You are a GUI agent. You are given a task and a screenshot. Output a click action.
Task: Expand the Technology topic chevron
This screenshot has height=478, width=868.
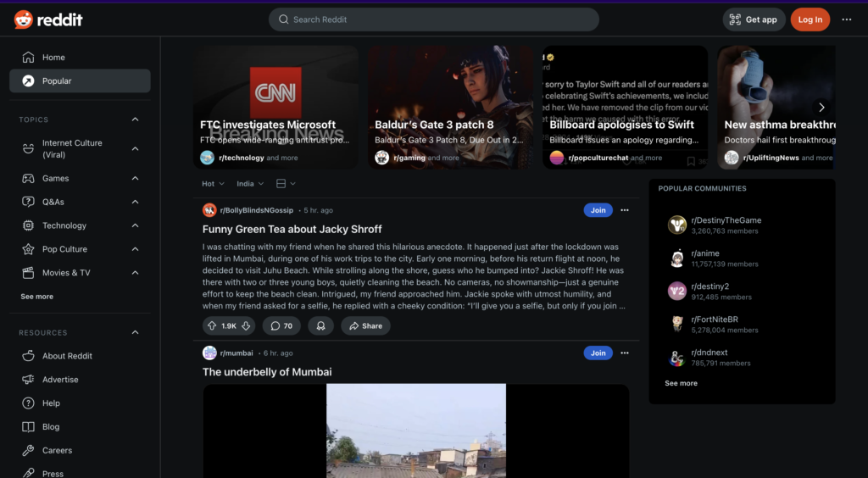[x=135, y=225]
